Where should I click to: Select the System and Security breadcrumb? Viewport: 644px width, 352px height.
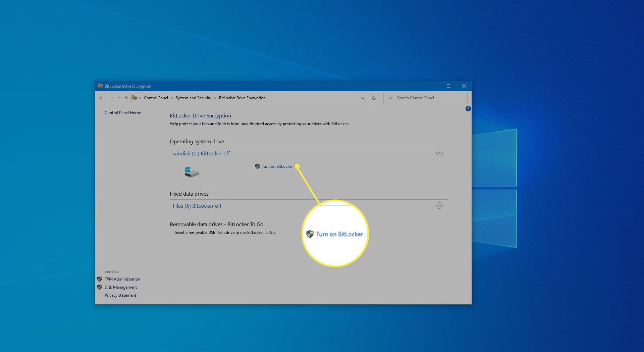[194, 98]
